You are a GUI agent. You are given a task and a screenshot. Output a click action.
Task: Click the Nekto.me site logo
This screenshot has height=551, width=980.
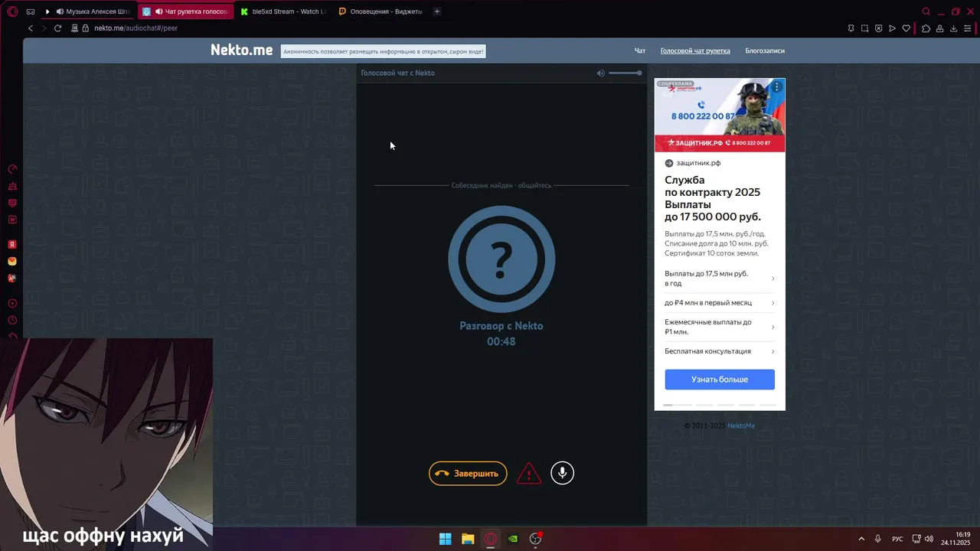pyautogui.click(x=242, y=50)
